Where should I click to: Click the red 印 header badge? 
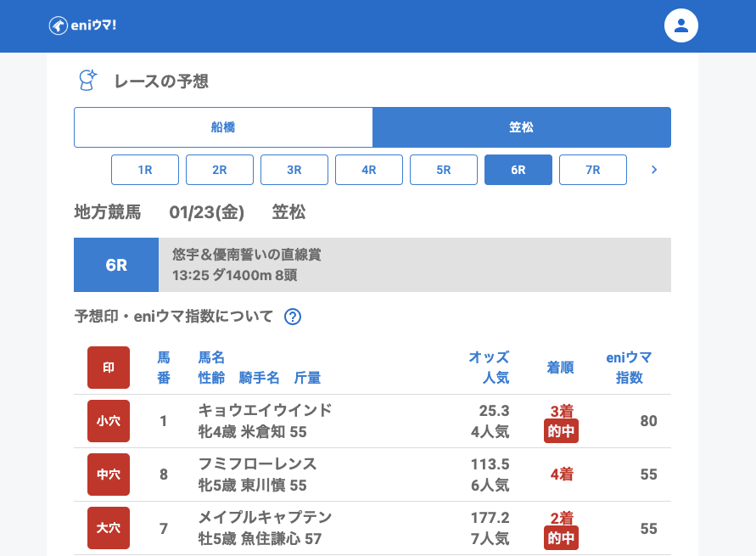pyautogui.click(x=109, y=368)
